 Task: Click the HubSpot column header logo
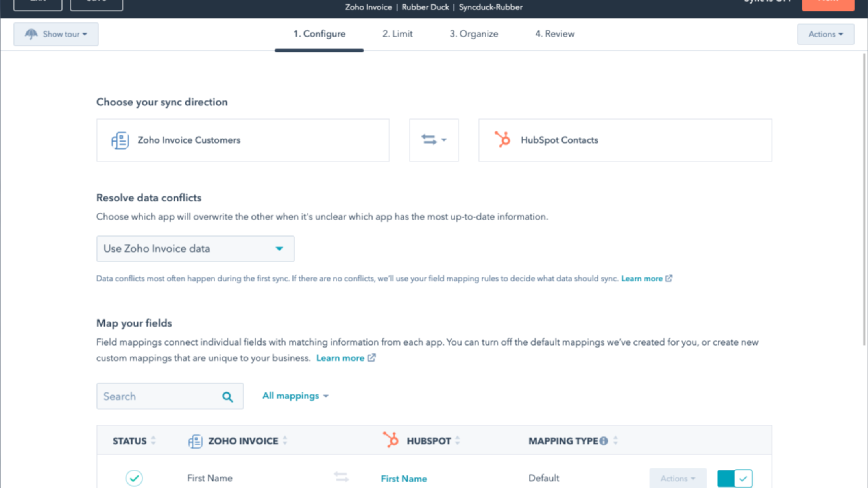coord(391,440)
